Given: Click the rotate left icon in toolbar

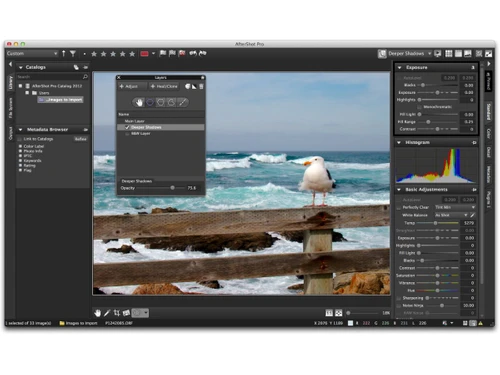Looking at the screenshot, I should tap(193, 53).
